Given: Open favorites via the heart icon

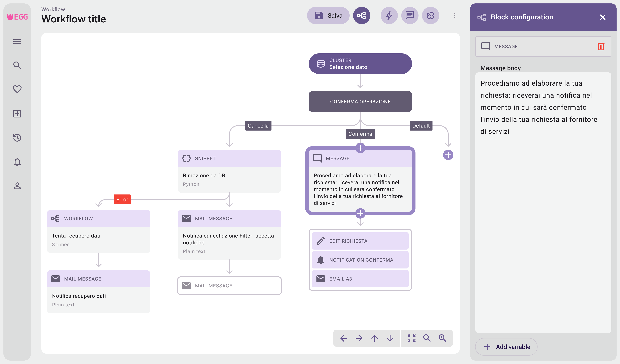Looking at the screenshot, I should [x=17, y=89].
